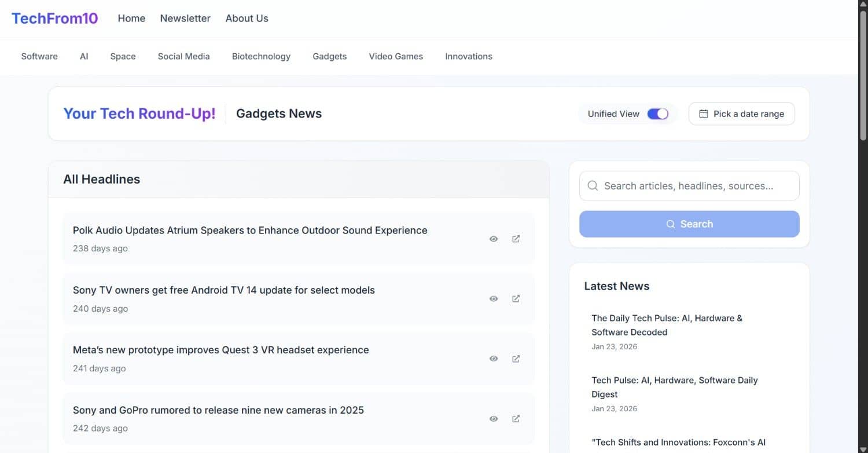The image size is (868, 453).
Task: Open the Newsletter page
Action: coord(185,19)
